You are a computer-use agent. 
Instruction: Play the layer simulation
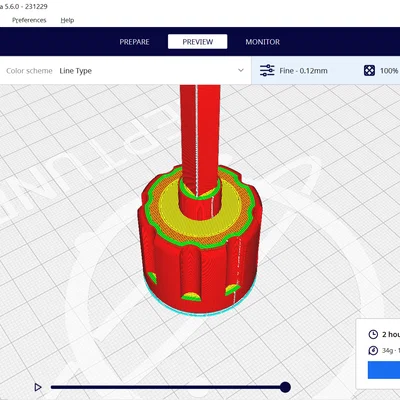[x=38, y=387]
